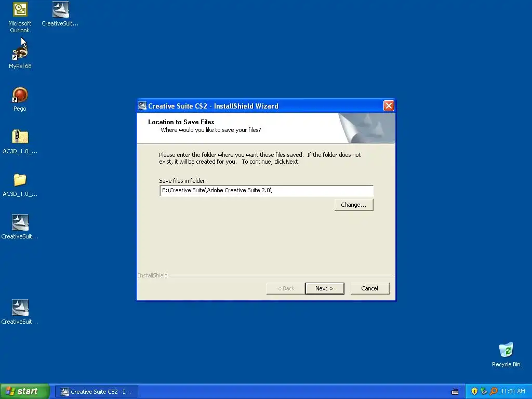Open the Windows start menu
Viewport: 532px width, 399px height.
pyautogui.click(x=24, y=392)
